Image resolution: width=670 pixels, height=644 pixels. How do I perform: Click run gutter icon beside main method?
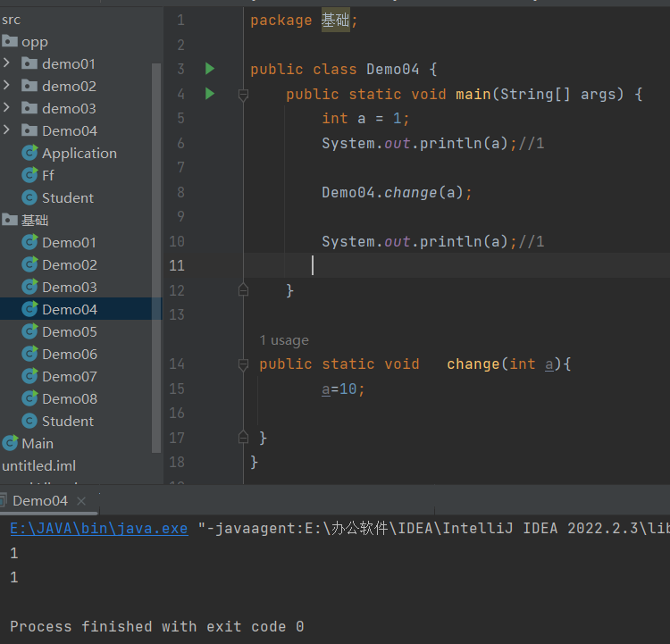[x=210, y=93]
